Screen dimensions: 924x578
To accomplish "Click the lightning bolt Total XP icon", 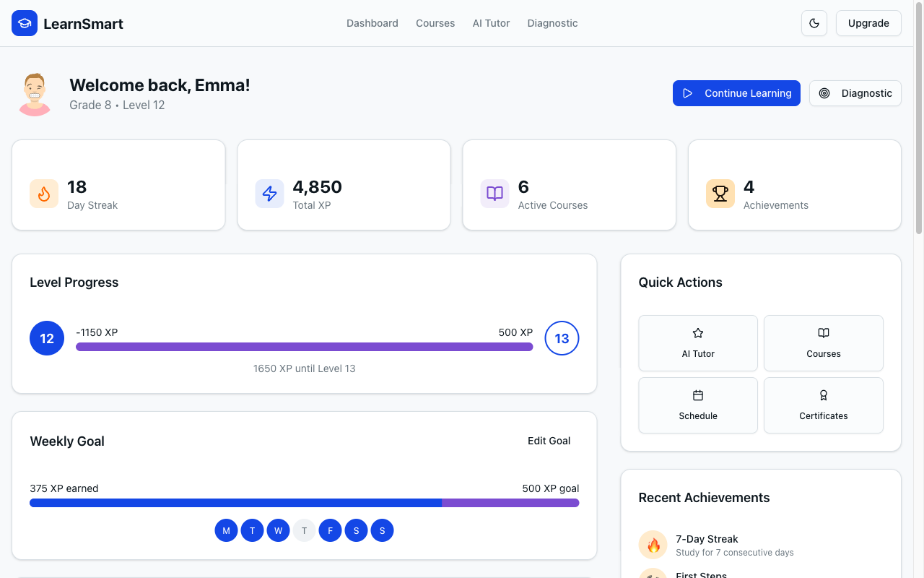I will point(269,194).
